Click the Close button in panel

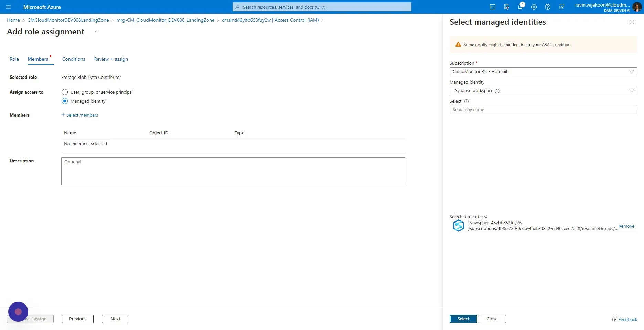[492, 319]
